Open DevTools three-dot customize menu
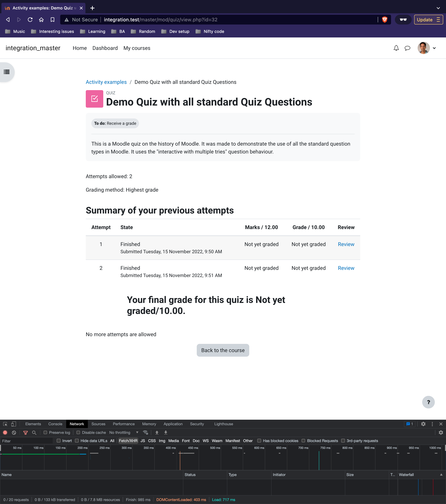Image resolution: width=446 pixels, height=504 pixels. coord(432,424)
